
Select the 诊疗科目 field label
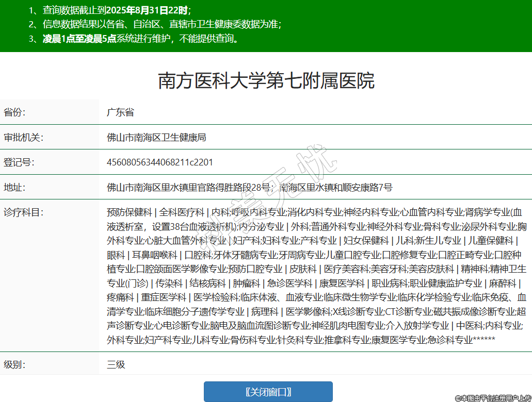[x=23, y=212]
